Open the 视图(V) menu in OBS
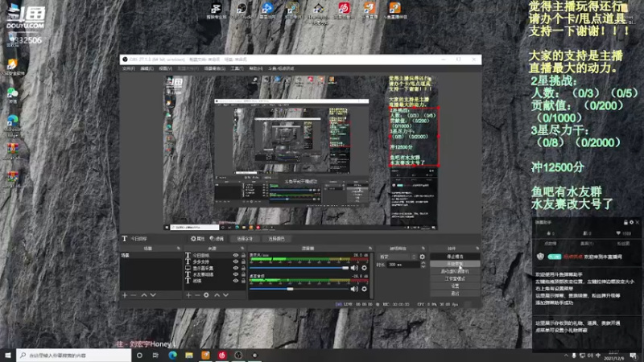Screen dimensions: 644x362 [166, 68]
